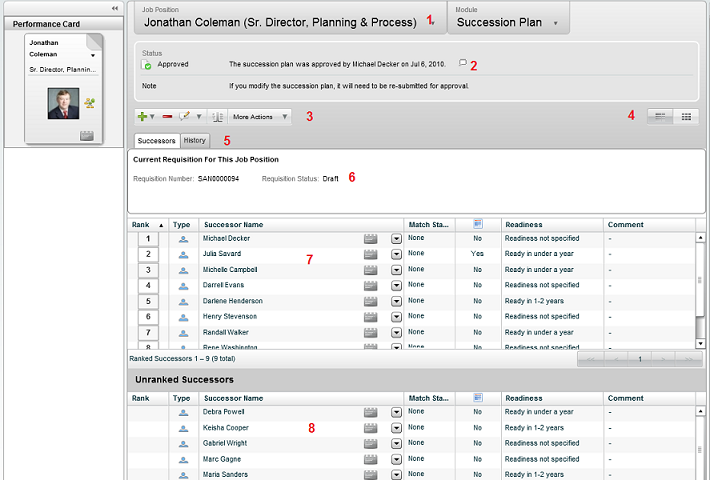This screenshot has height=480, width=710.
Task: Click the rank box 1 for Michael Decker
Action: (x=148, y=239)
